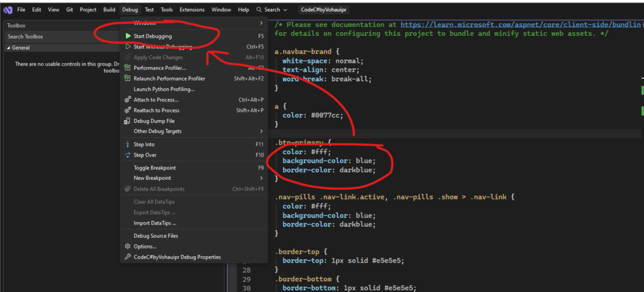Click the Start Without Debugging outline arrow icon

point(128,47)
